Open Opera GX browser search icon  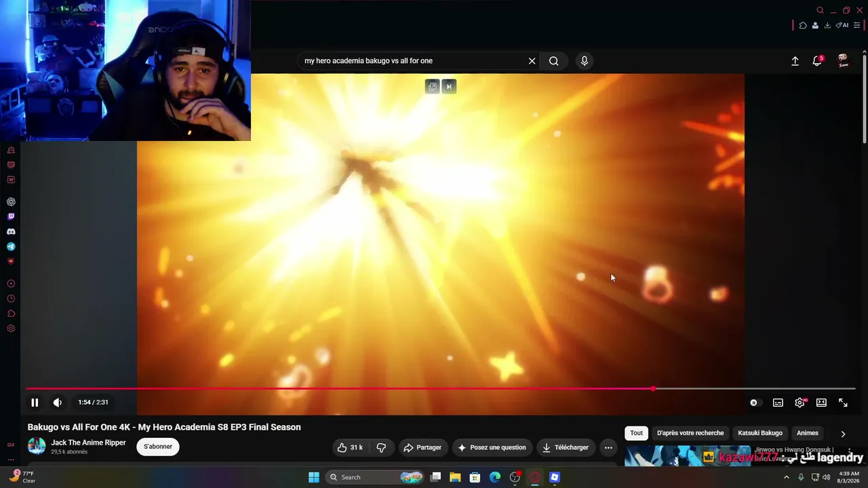(x=820, y=10)
